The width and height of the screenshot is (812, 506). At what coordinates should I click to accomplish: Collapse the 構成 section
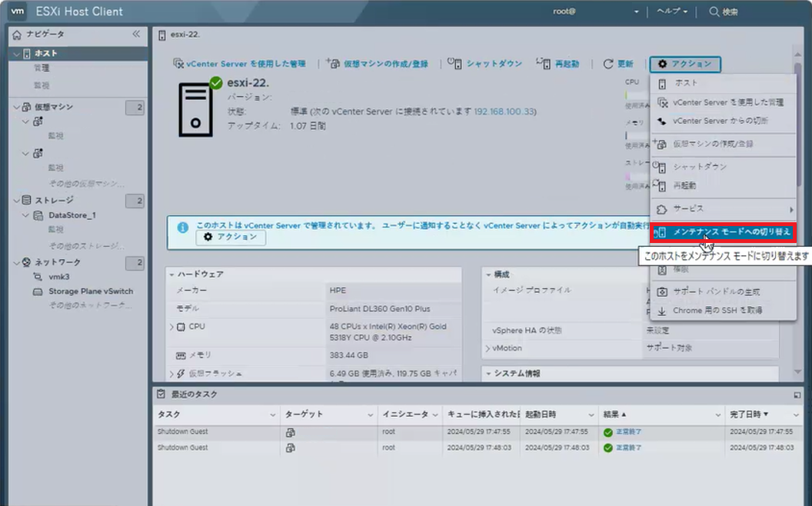[x=488, y=275]
